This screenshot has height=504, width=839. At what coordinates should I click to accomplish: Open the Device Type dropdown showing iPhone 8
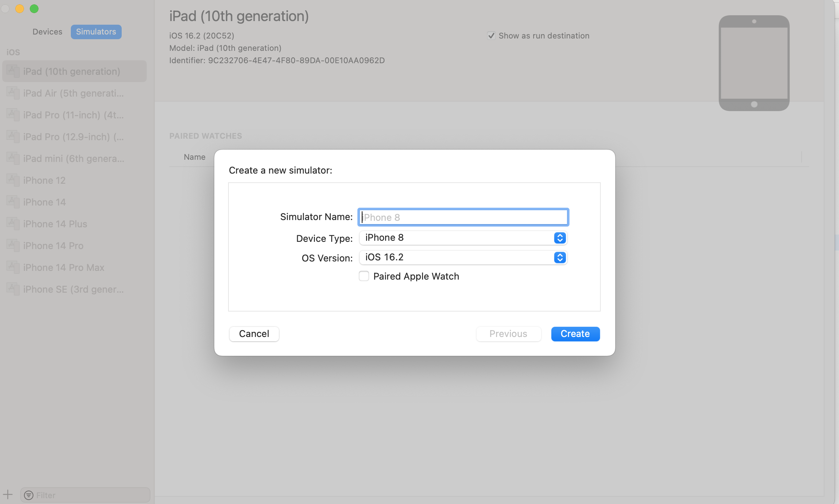click(x=463, y=238)
